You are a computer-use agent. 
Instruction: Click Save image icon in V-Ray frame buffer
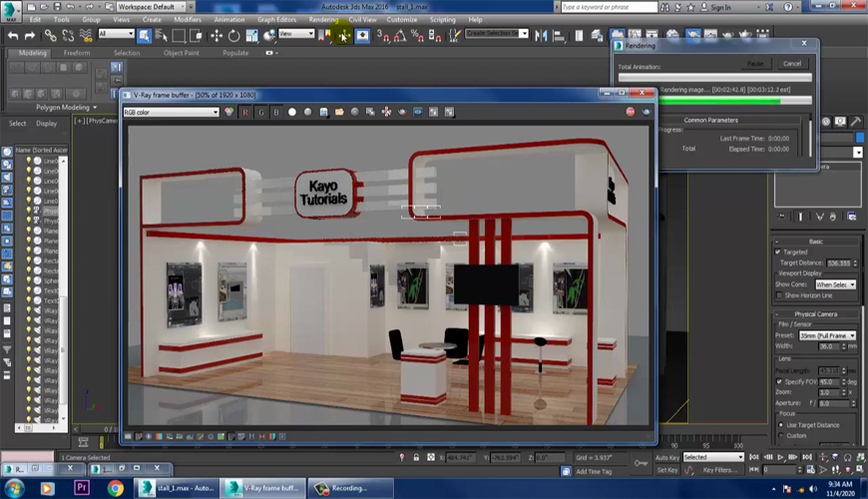(324, 113)
